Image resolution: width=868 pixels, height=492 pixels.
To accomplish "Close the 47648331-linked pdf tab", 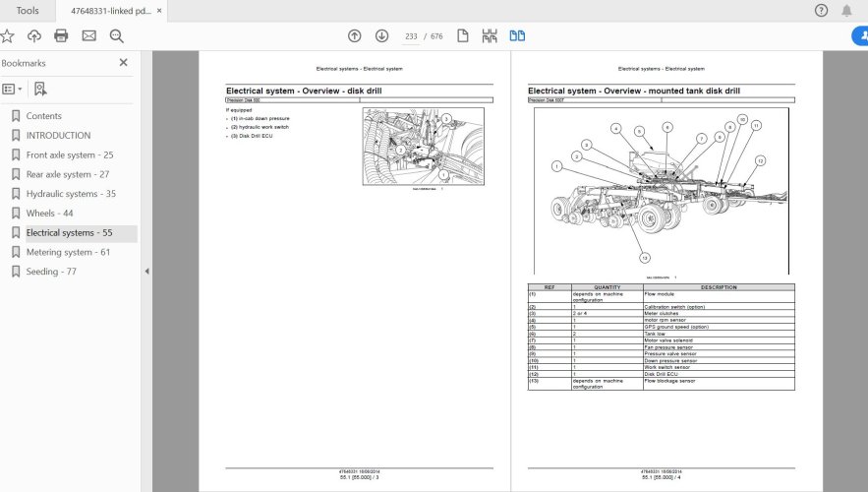I will pyautogui.click(x=159, y=11).
